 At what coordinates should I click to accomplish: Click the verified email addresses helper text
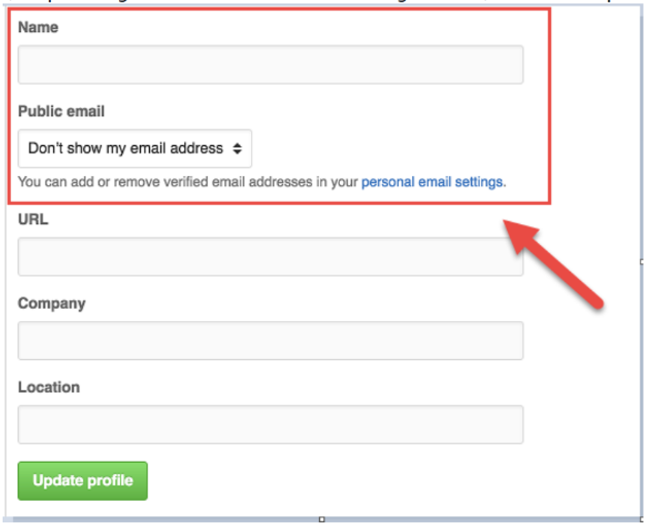pos(262,182)
